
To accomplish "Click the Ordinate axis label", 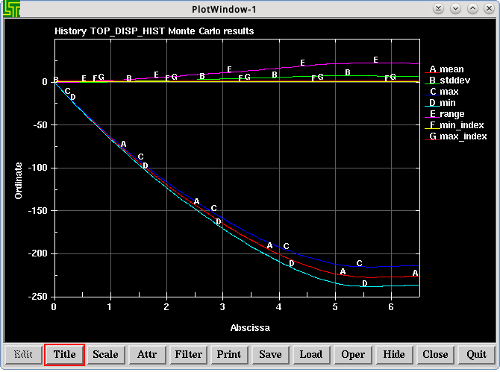I will [18, 181].
